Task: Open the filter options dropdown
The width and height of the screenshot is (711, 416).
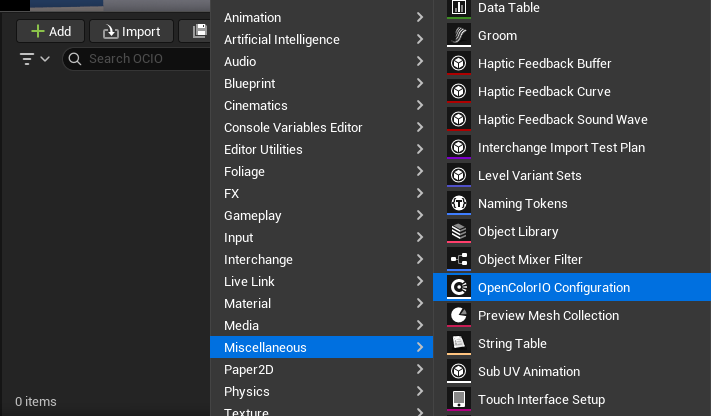Action: 34,59
